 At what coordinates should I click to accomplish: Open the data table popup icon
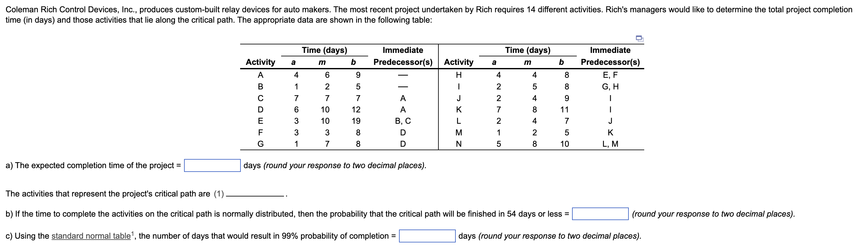tap(639, 38)
